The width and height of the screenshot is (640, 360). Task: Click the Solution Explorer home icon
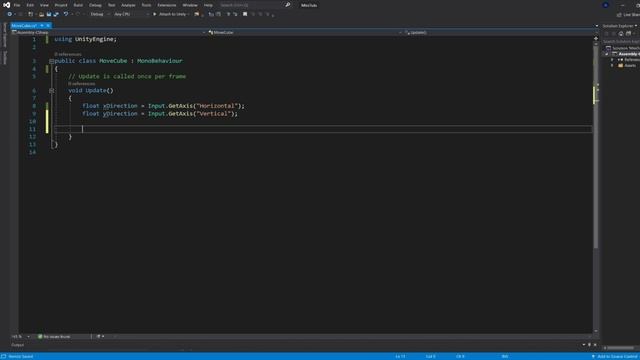[x=621, y=33]
